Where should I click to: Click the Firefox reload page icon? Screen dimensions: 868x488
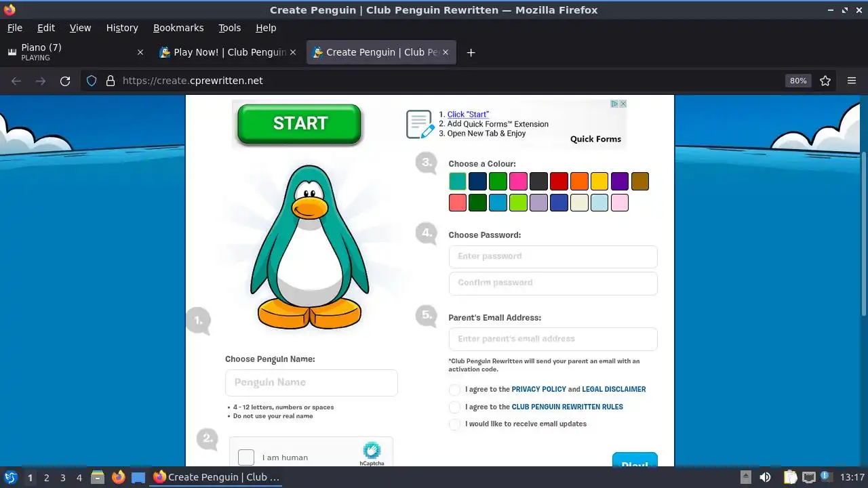(x=65, y=81)
